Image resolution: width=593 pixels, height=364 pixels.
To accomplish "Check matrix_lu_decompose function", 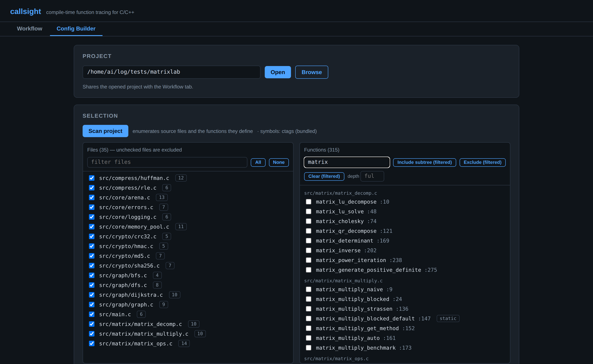I will 308,201.
